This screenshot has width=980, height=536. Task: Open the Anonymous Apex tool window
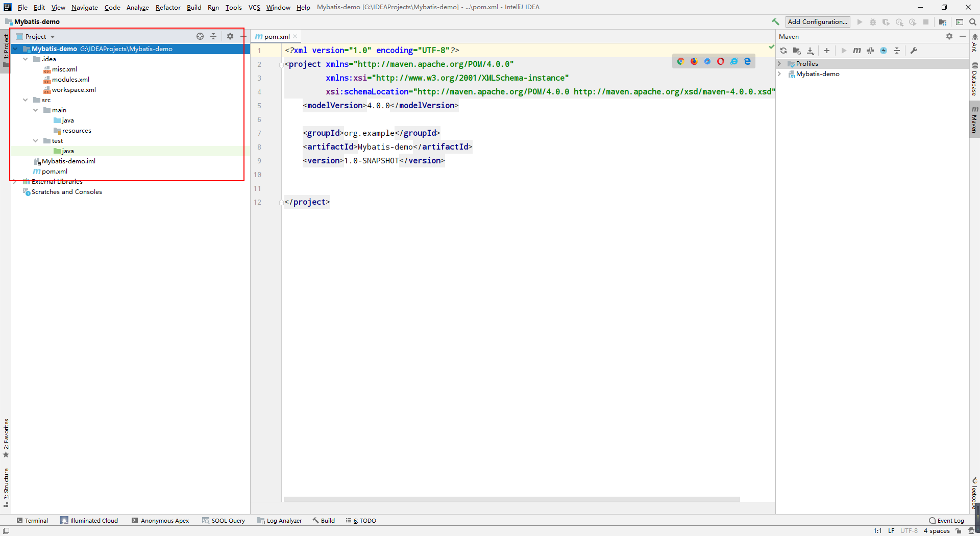[x=160, y=521]
